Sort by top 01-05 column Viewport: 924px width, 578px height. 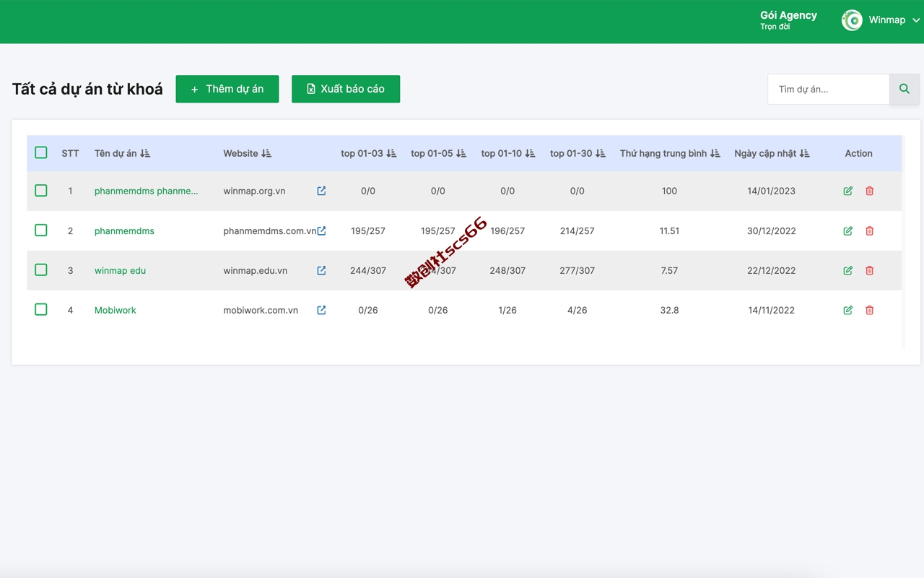[461, 153]
